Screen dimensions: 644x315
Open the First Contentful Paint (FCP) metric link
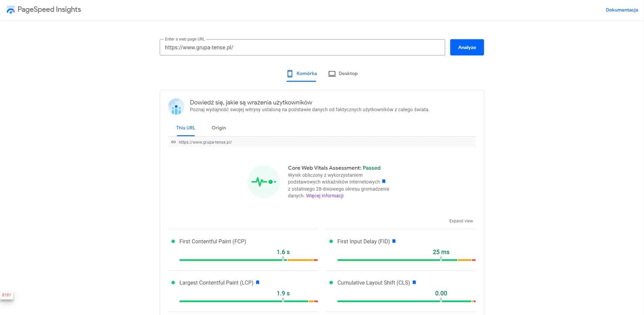click(213, 241)
